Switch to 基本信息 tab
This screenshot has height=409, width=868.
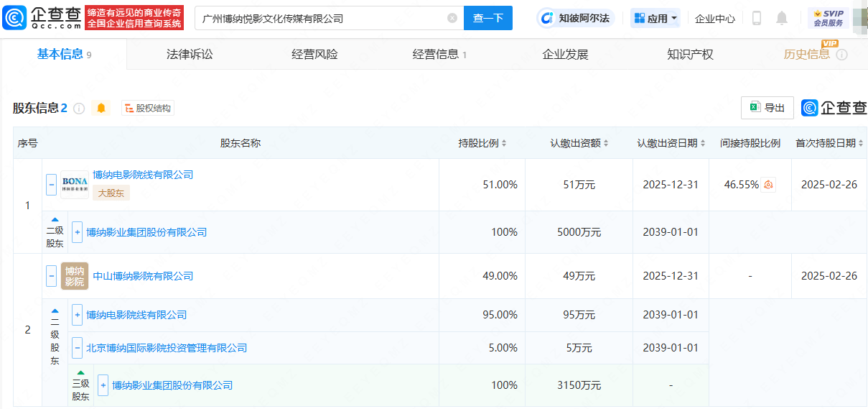[x=64, y=54]
